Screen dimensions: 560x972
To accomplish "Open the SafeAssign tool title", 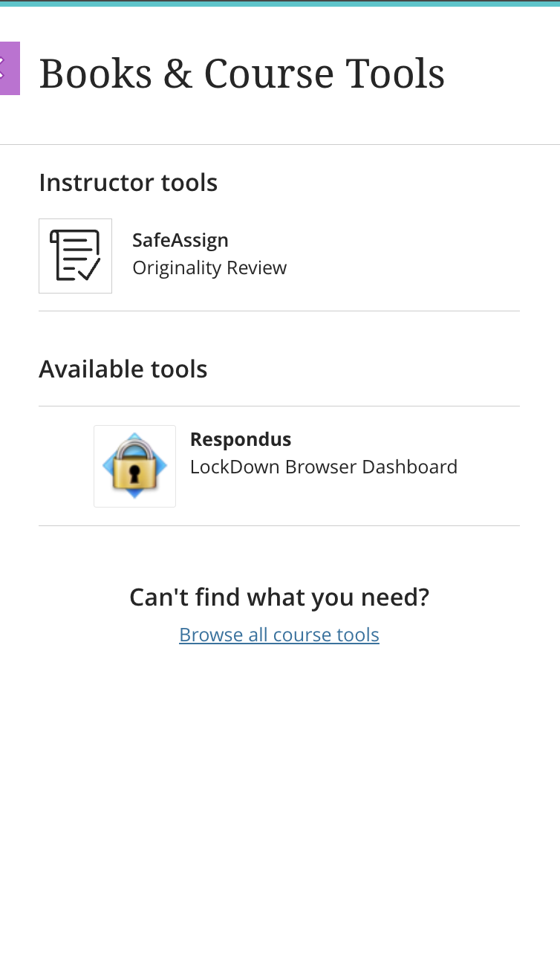I will pyautogui.click(x=180, y=240).
